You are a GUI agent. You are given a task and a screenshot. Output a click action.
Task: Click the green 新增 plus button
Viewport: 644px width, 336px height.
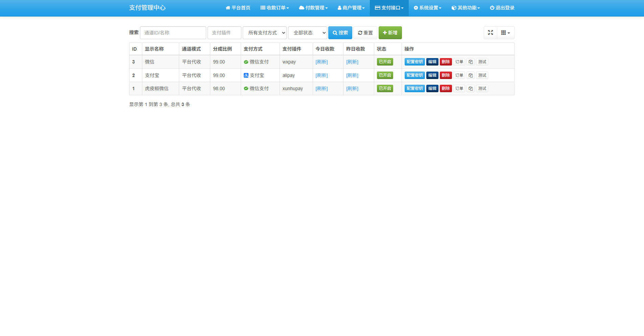[390, 33]
